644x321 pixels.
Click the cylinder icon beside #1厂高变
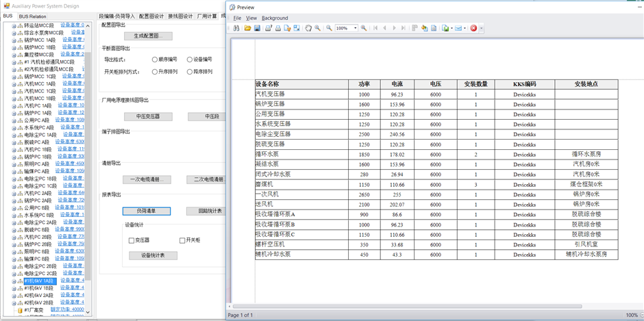pyautogui.click(x=20, y=310)
